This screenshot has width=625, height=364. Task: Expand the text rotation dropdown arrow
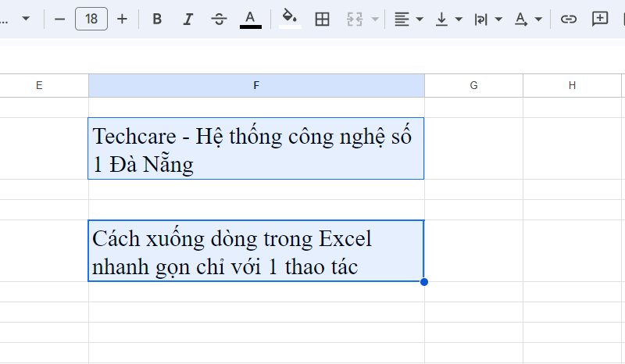(538, 19)
